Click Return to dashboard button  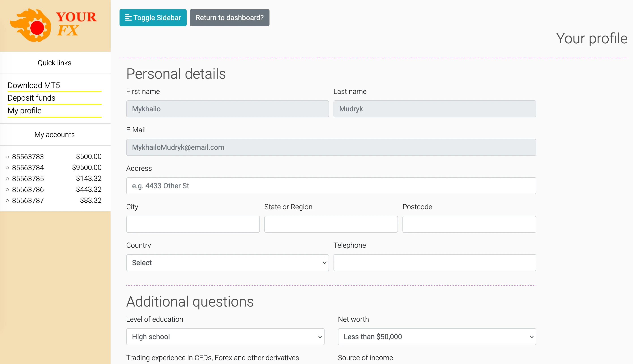[x=229, y=18]
